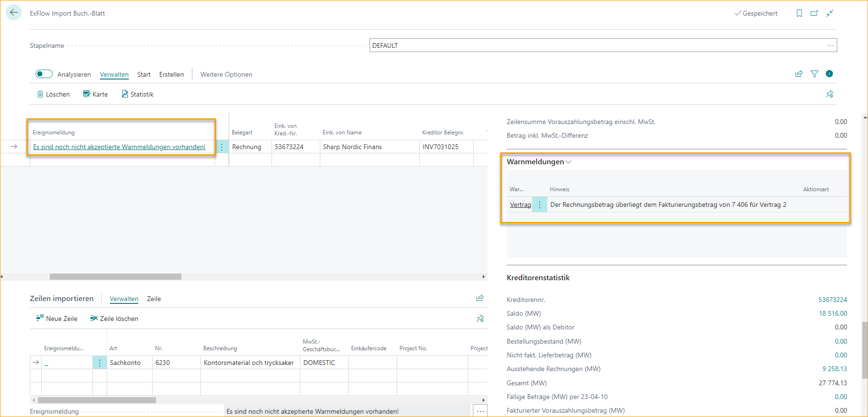This screenshot has height=417, width=868.
Task: Switch to the Start tab
Action: (x=144, y=74)
